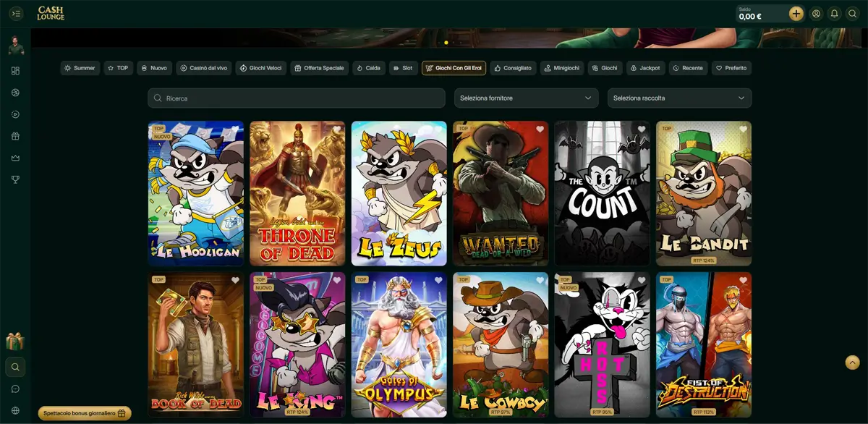Select the Giochi Veloci tab
Screen dimensions: 868x424
point(260,68)
